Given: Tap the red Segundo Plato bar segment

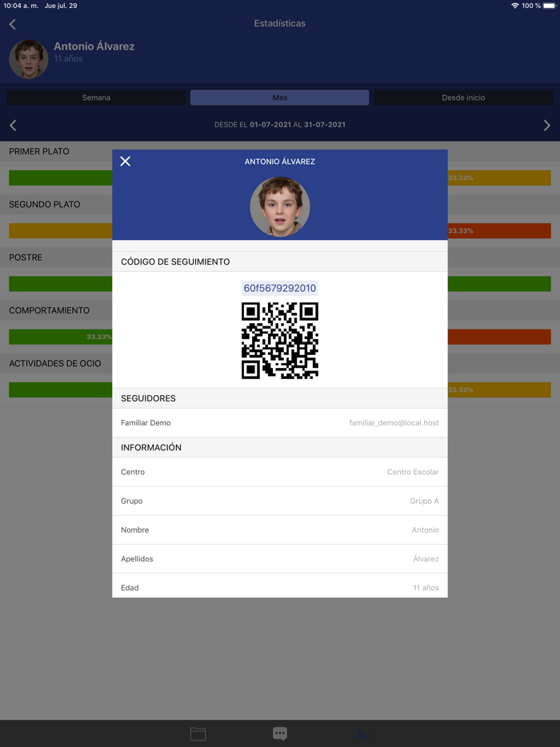Looking at the screenshot, I should [x=499, y=230].
